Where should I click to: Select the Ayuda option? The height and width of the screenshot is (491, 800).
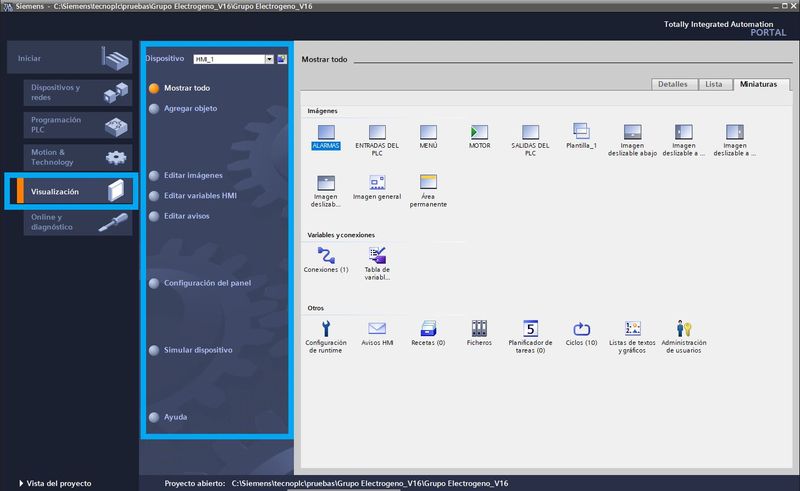point(175,416)
